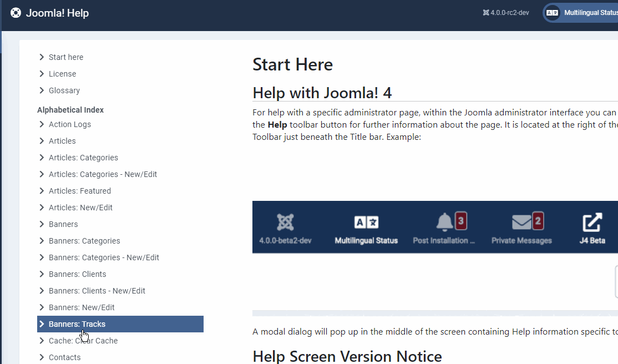Click the chevron beside Articles: Featured

(x=42, y=191)
